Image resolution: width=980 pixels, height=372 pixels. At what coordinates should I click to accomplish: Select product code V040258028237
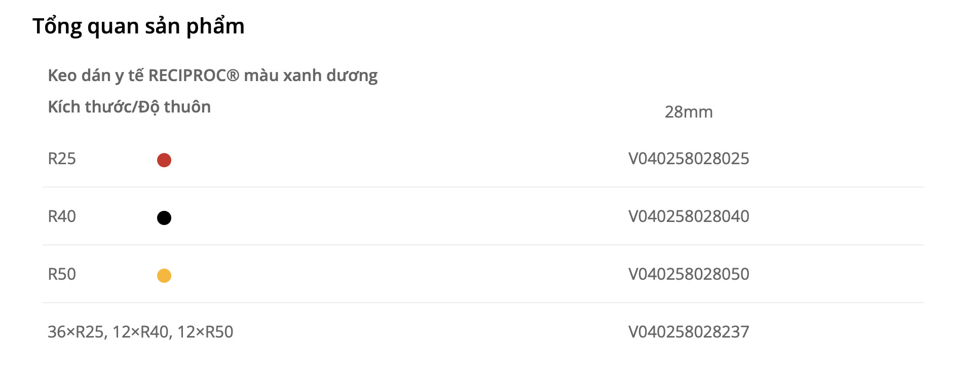688,332
